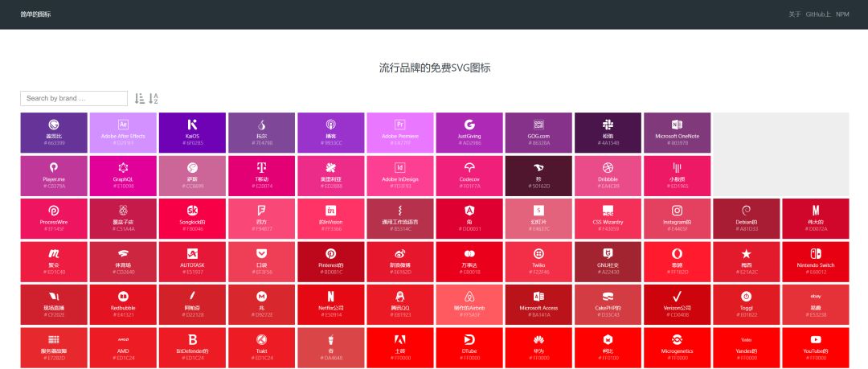868x369 pixels.
Task: Select the Angular shield icon #DD0031
Action: [x=469, y=219]
